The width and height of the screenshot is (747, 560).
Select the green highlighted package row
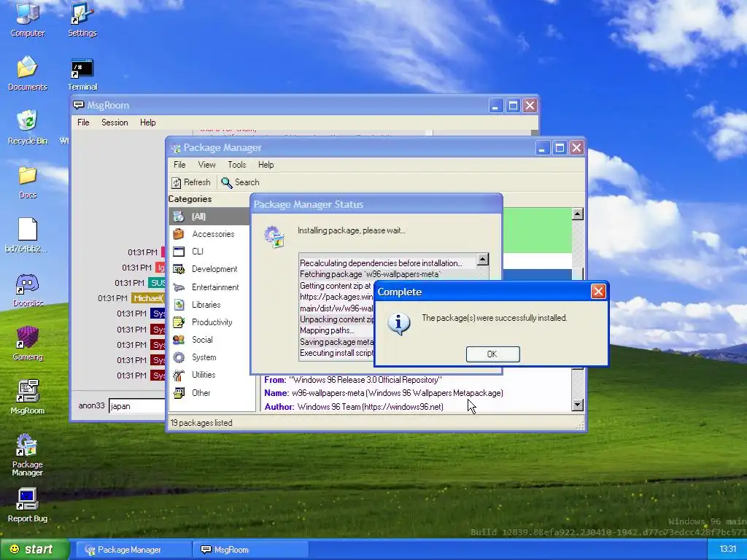[x=538, y=230]
